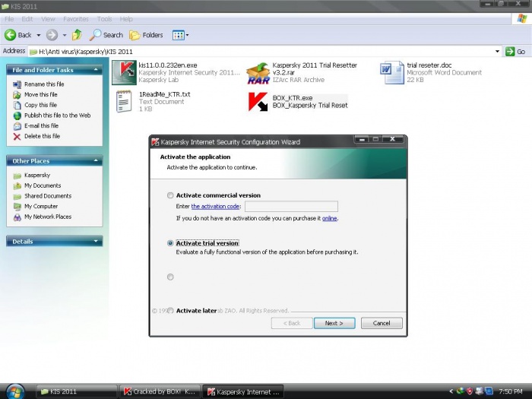Click Cancel in the Configuration Wizard
Screen dimensions: 532x399
tap(382, 323)
